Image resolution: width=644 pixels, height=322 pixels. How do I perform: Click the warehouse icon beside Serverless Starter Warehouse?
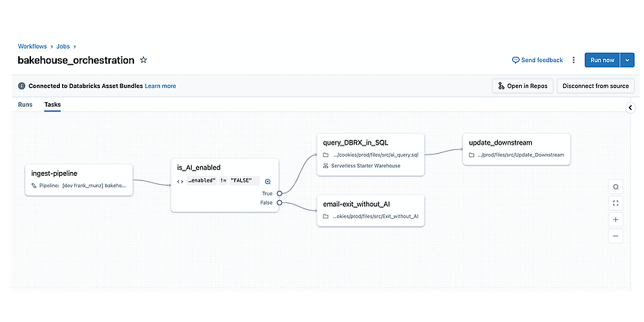pos(326,165)
